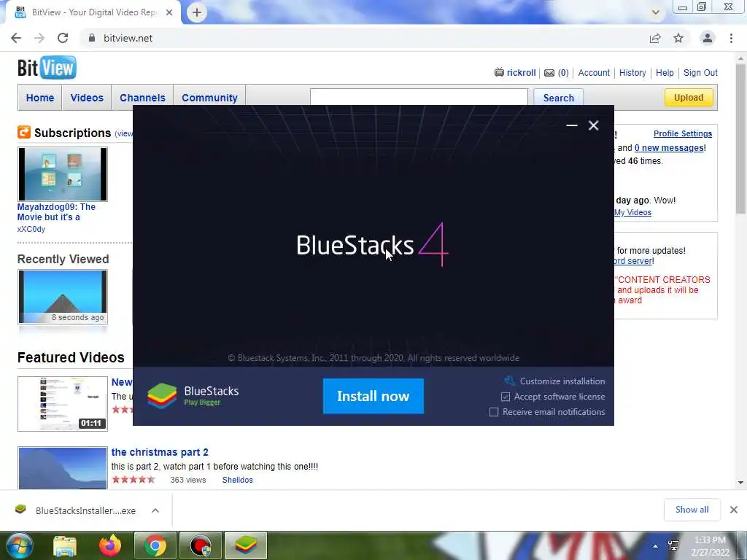Click the BlueStacks layered logo

click(162, 396)
